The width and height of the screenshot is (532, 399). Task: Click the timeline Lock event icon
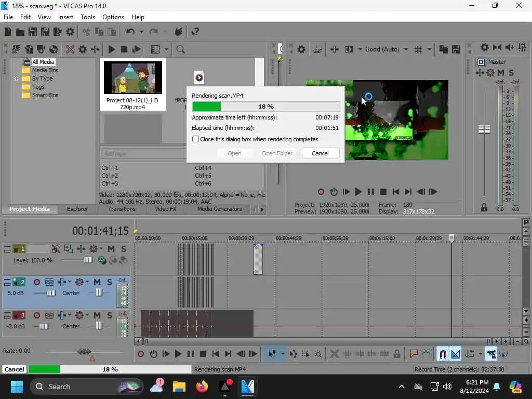[x=396, y=354]
